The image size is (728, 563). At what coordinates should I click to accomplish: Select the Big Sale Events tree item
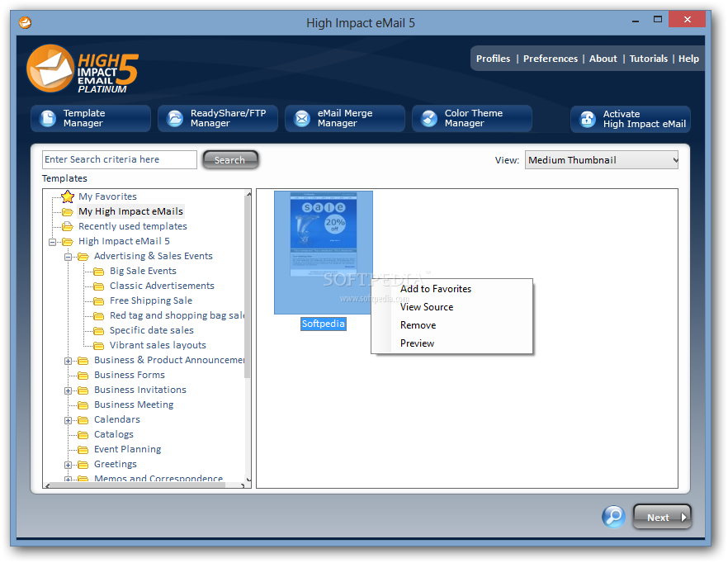point(143,271)
